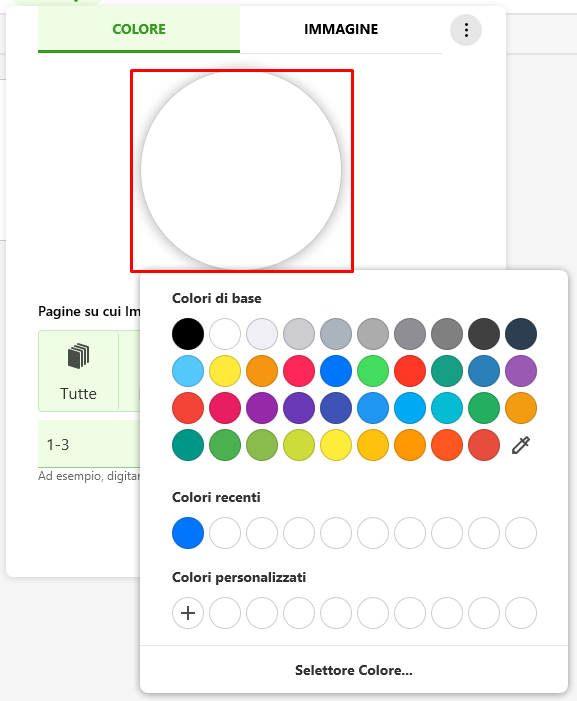Select the recent blue color swatch
The width and height of the screenshot is (577, 701).
coord(188,533)
